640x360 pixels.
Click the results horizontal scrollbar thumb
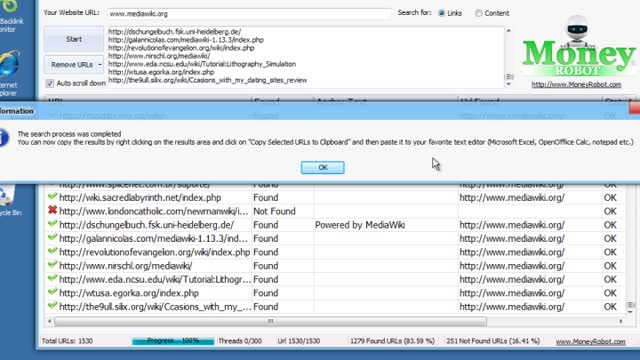270,322
